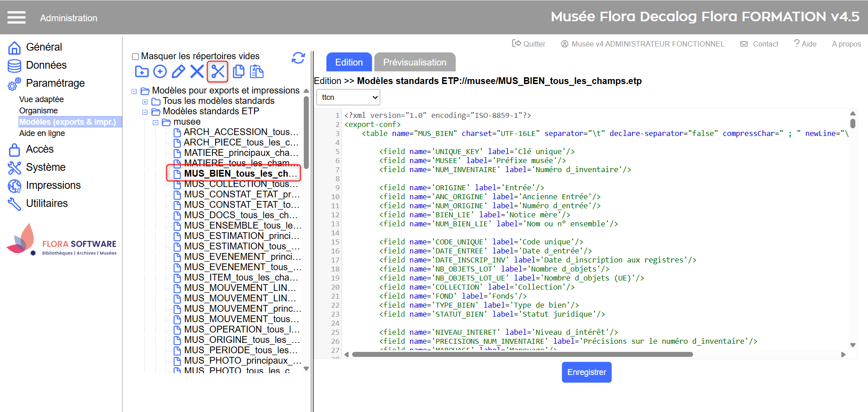The width and height of the screenshot is (868, 412).
Task: Select MUS_DOCS_tous_les_ch file in tree
Action: pyautogui.click(x=241, y=215)
